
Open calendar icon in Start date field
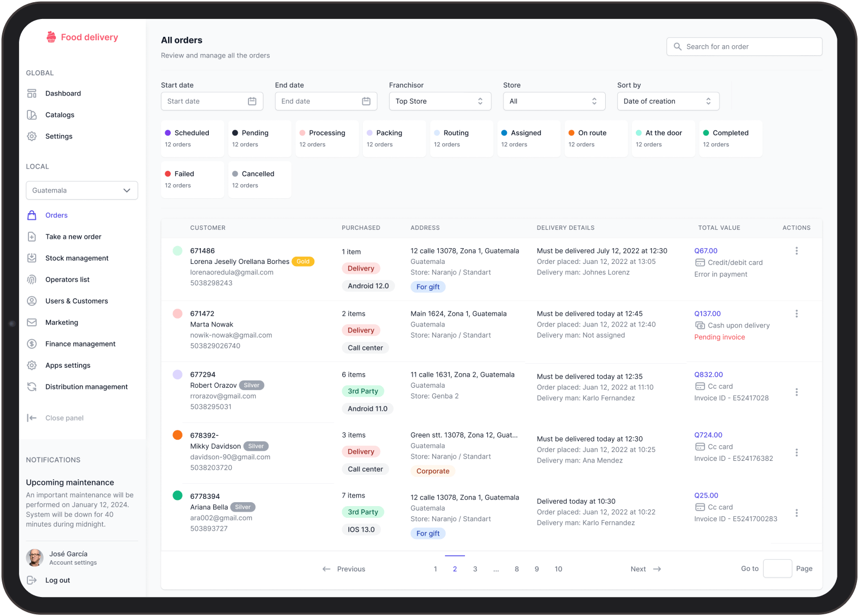click(252, 101)
